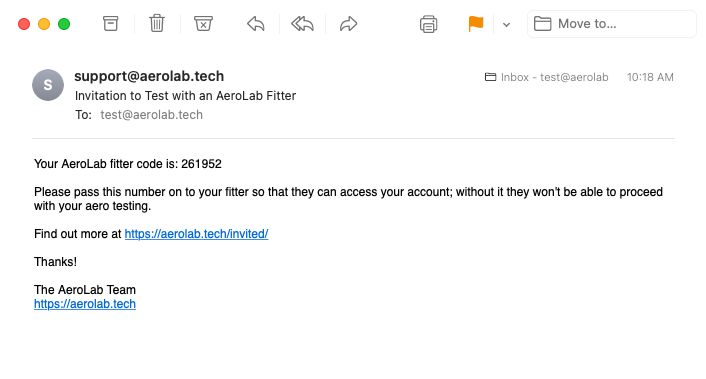This screenshot has width=706, height=379.
Task: Open the Move to… folder field
Action: coord(612,24)
